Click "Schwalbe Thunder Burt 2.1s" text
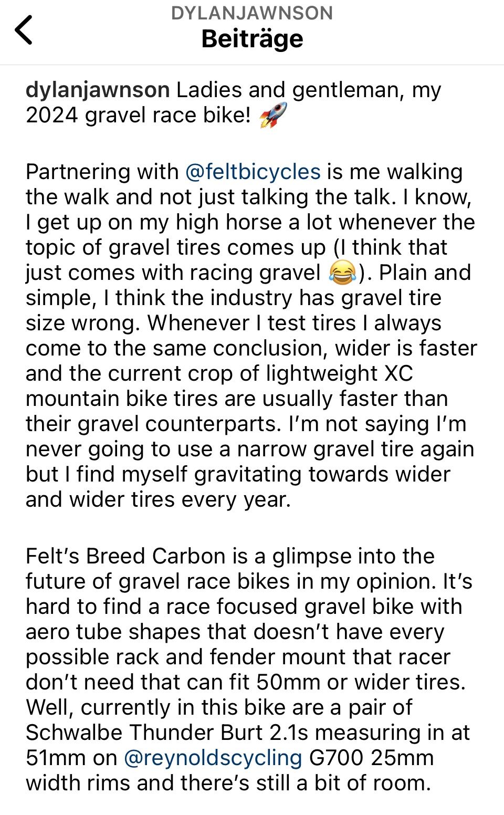Screen dimensions: 504x815 point(166,733)
